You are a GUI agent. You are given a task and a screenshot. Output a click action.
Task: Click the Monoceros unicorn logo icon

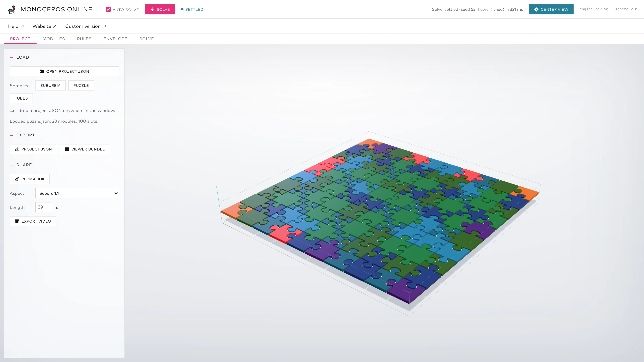(x=12, y=10)
